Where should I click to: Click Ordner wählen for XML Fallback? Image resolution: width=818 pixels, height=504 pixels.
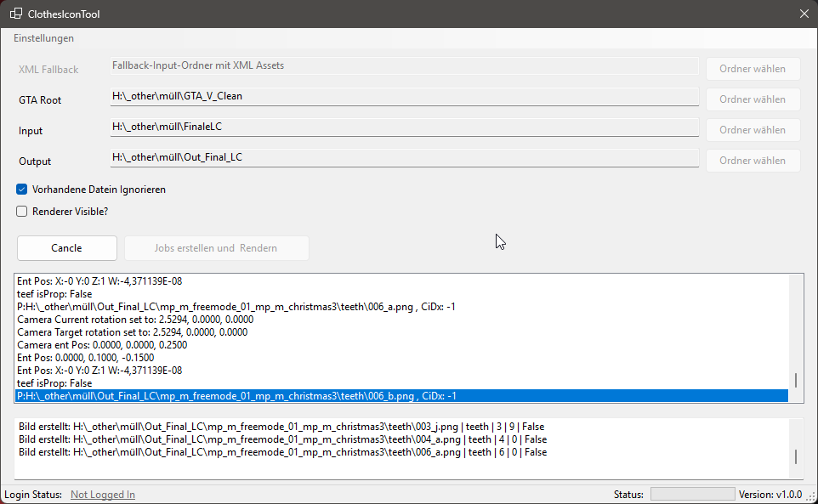pos(753,69)
